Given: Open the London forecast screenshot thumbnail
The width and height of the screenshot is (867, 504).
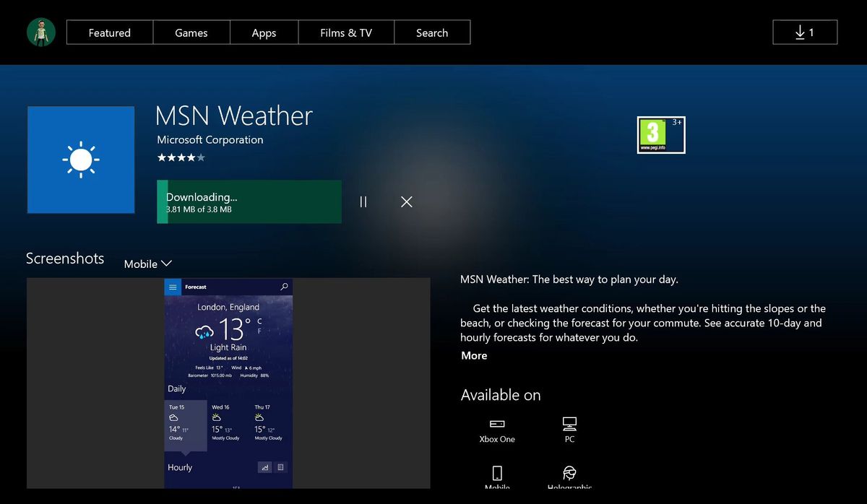Looking at the screenshot, I should pos(228,383).
